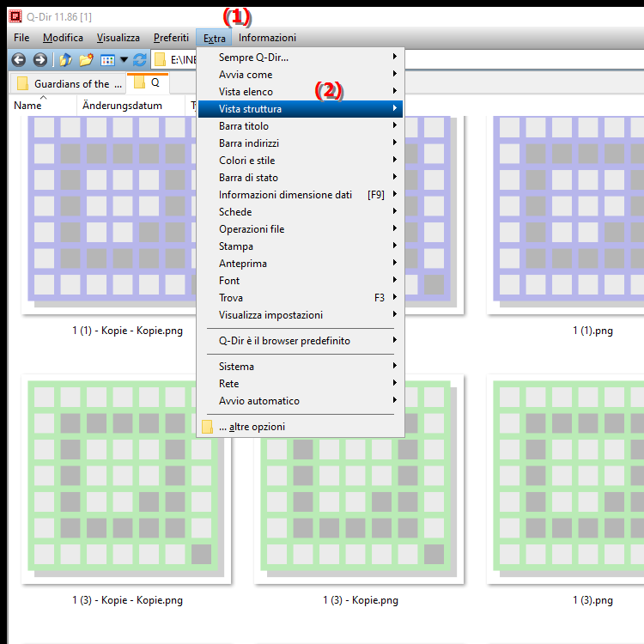Open the Preferiti menu
Screen dimensions: 644x644
(171, 38)
